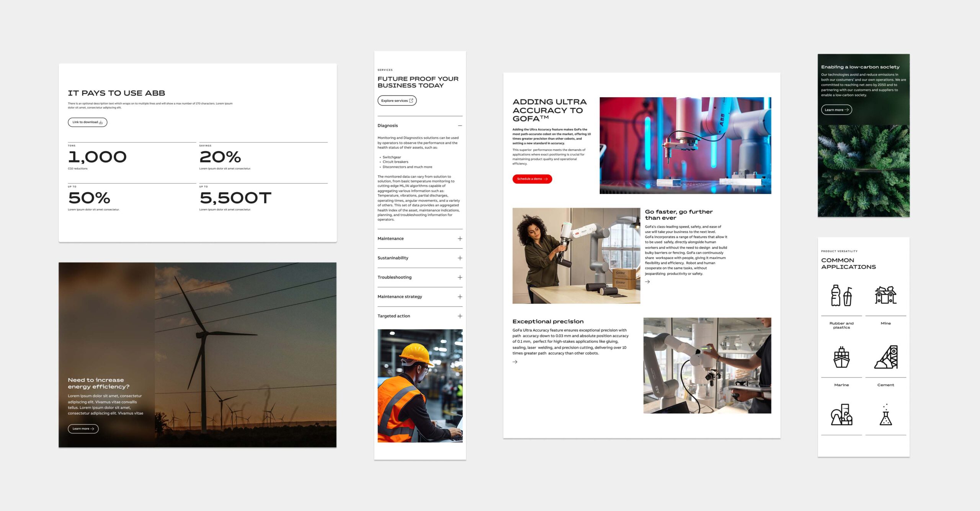Screen dimensions: 980x511
Task: Expand the Maintenance accordion row
Action: point(420,238)
